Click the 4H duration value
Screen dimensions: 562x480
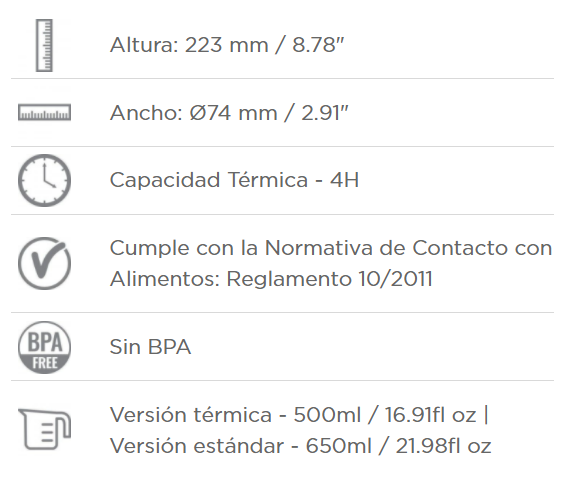tap(344, 180)
